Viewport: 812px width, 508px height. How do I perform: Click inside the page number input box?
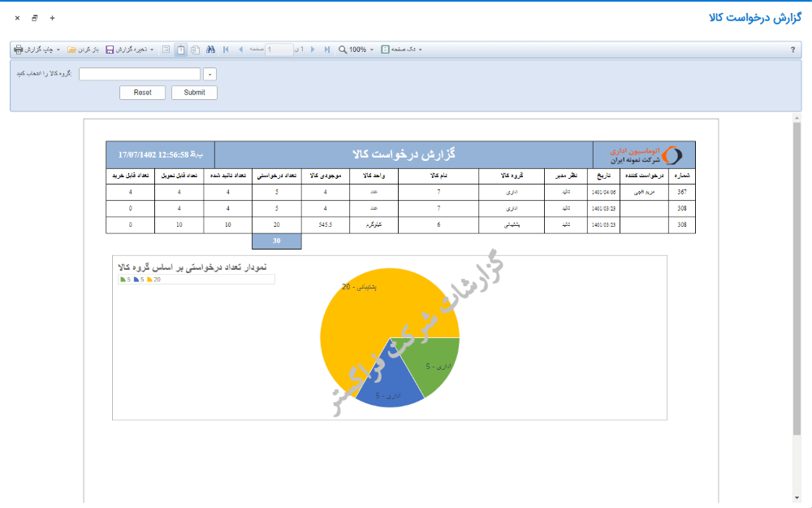[x=279, y=49]
